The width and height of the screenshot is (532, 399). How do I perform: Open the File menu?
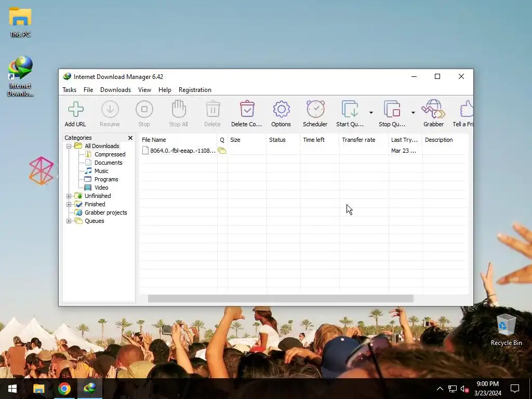[88, 90]
